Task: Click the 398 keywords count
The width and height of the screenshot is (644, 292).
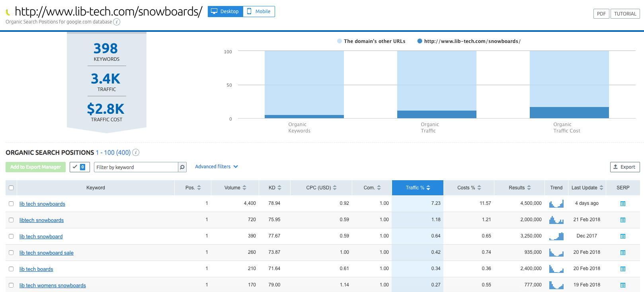Action: point(106,49)
